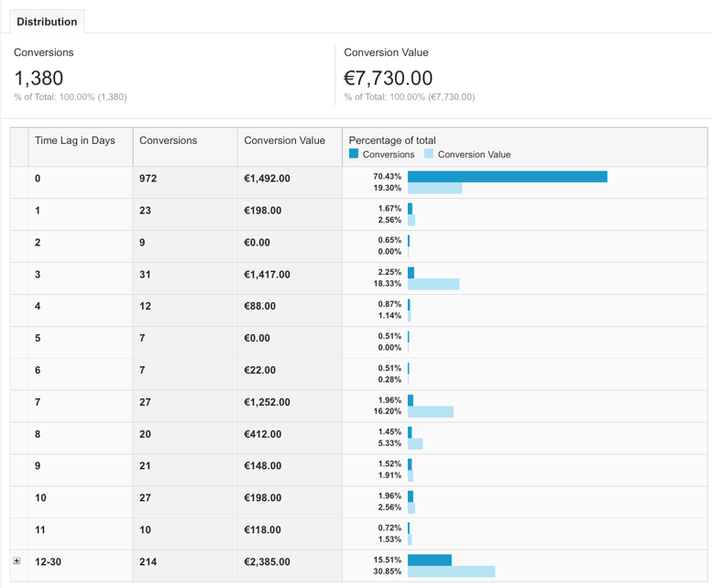712x588 pixels.
Task: Select the 18.33% light blue bar
Action: 433,284
